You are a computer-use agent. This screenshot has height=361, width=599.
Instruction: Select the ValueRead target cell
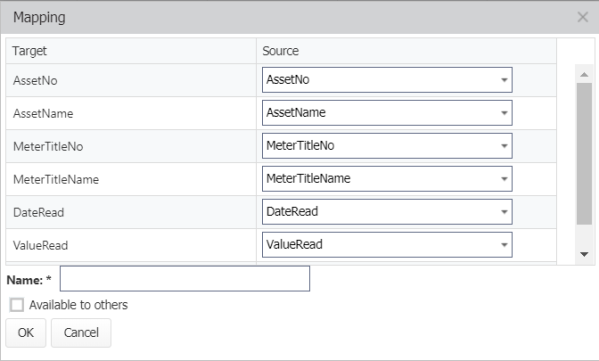[131, 245]
